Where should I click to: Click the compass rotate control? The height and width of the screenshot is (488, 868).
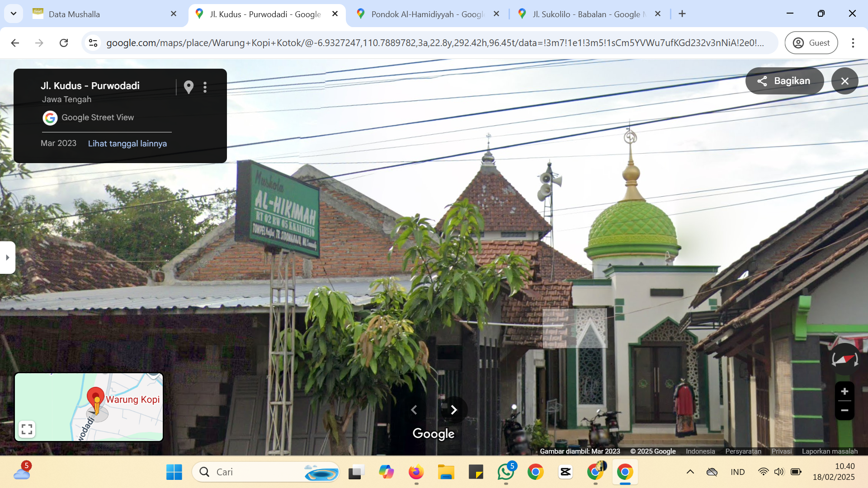[x=844, y=360]
